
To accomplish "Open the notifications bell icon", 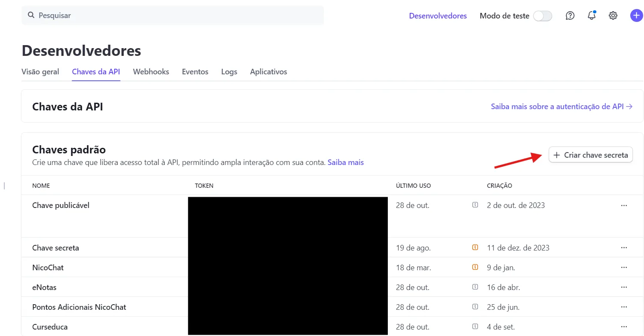I will pyautogui.click(x=592, y=15).
